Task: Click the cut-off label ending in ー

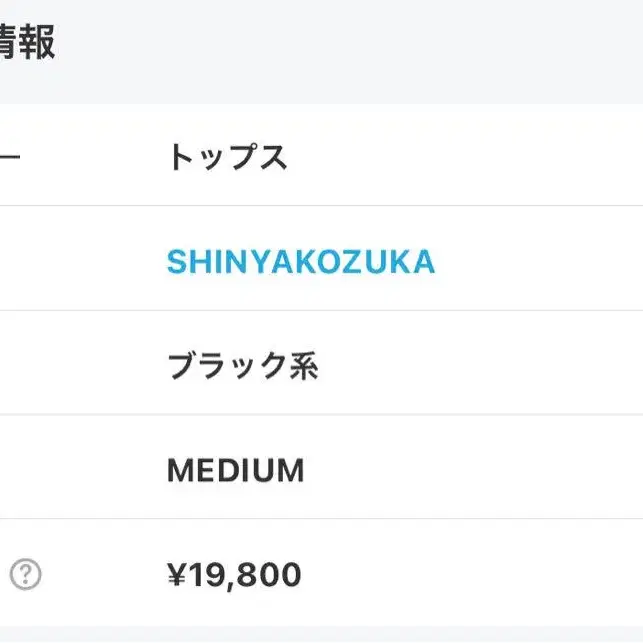Action: coord(10,157)
